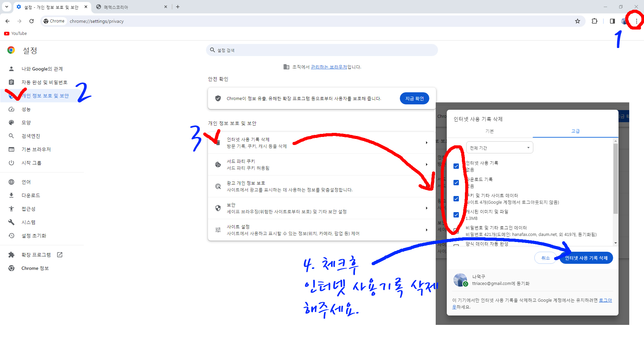Open 확장 프로그램 in the sidebar
This screenshot has width=644, height=342.
click(36, 255)
